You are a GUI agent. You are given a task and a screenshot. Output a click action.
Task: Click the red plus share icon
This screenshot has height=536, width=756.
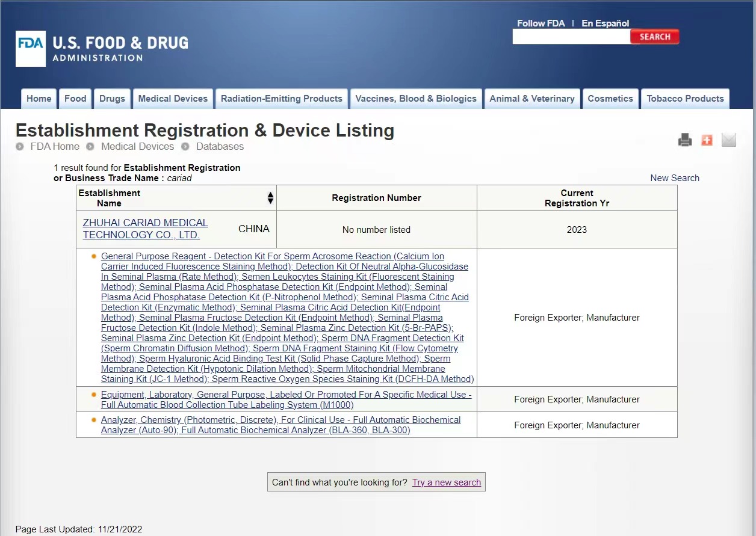pos(707,140)
